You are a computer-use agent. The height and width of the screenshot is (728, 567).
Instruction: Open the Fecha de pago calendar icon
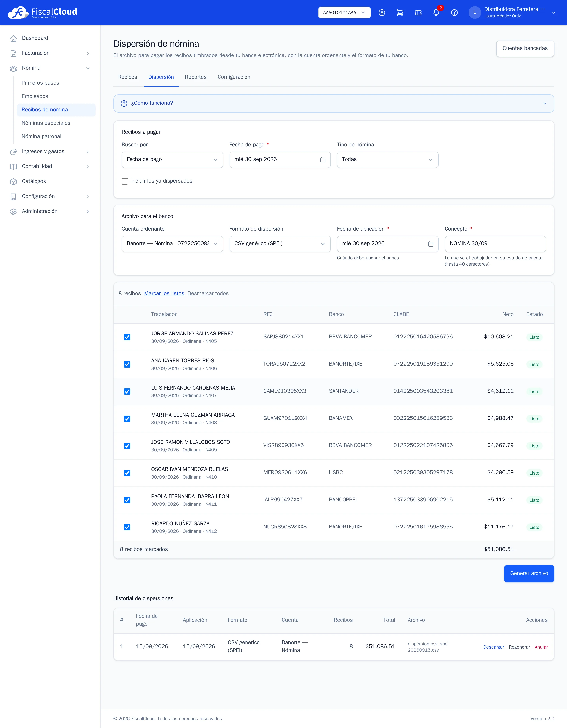322,160
